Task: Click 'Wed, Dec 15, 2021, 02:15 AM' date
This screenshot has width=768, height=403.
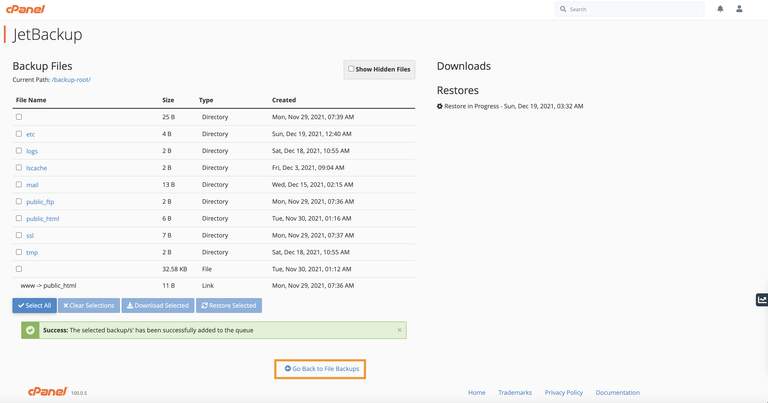Action: (x=312, y=185)
